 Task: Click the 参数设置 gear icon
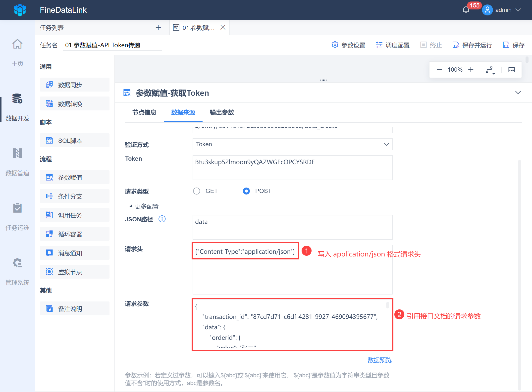pyautogui.click(x=335, y=45)
